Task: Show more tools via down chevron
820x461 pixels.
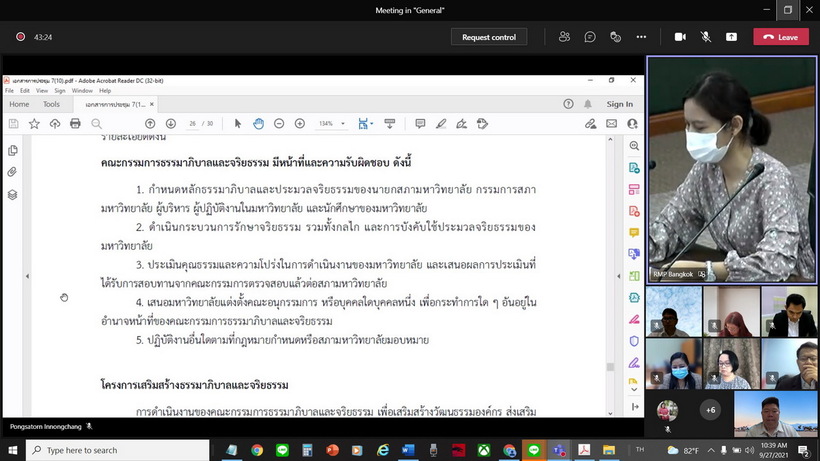Action: (634, 389)
